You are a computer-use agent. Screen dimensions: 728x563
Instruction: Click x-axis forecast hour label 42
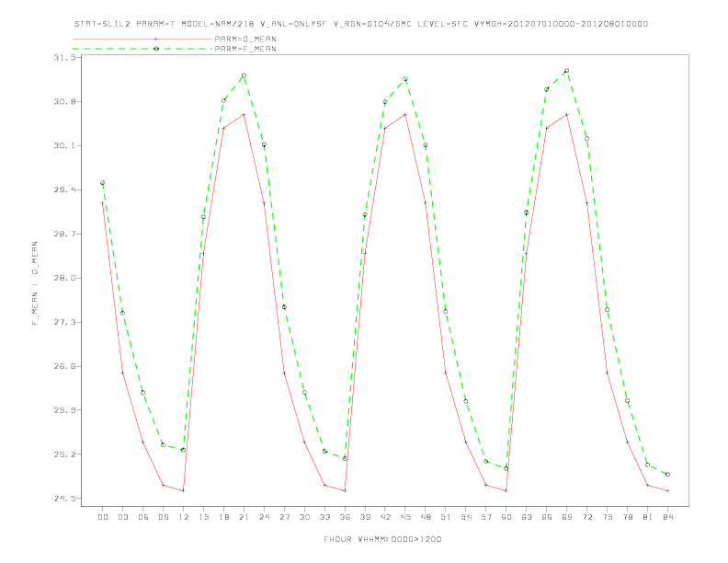click(385, 517)
